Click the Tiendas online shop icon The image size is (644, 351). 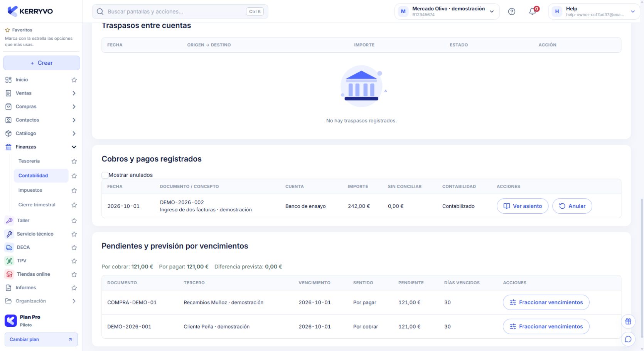tap(9, 274)
